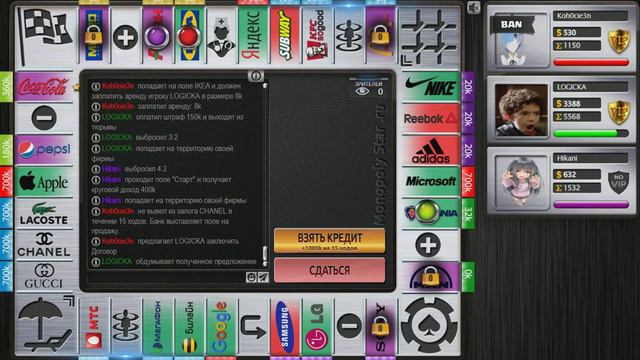
Task: Open the casino chip corner field
Action: click(x=429, y=325)
